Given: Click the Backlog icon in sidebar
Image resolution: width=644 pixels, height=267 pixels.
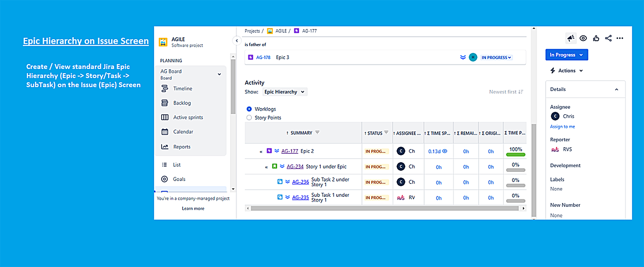Looking at the screenshot, I should coord(165,103).
